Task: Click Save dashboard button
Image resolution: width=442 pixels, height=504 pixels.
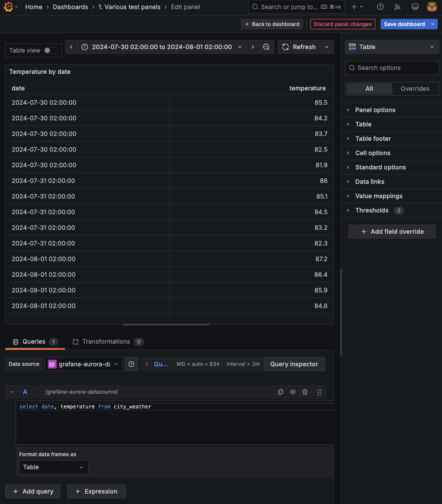Action: (404, 24)
